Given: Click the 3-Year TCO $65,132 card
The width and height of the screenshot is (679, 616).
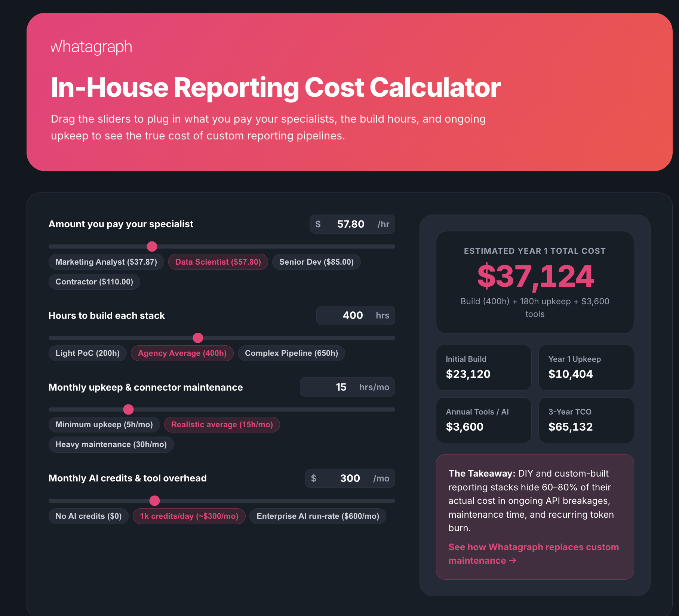Looking at the screenshot, I should [586, 421].
